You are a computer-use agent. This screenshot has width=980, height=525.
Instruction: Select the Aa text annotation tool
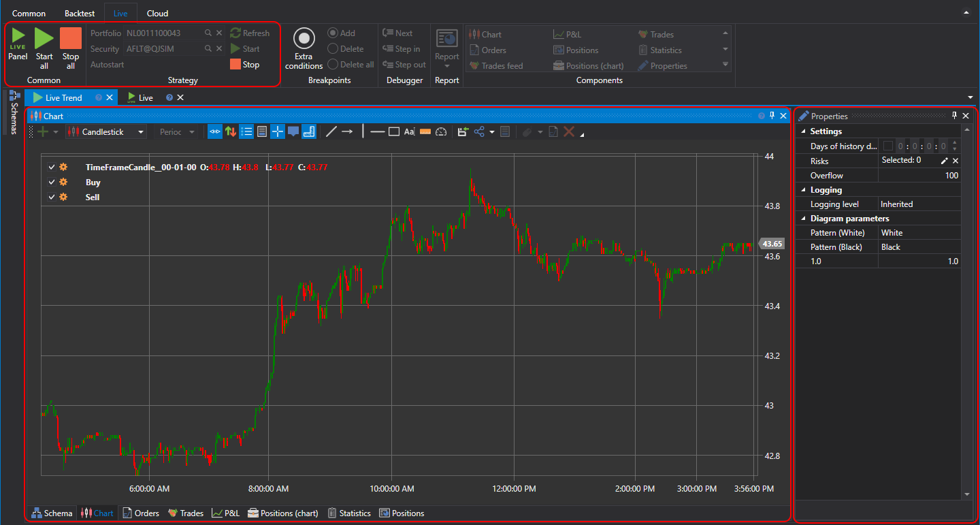coord(409,132)
